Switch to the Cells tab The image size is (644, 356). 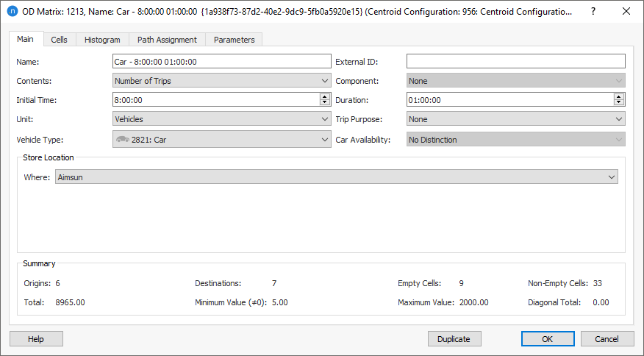[x=59, y=40]
